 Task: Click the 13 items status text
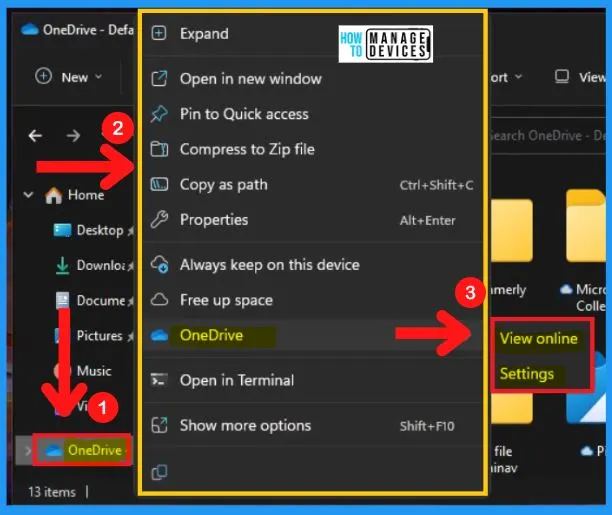(52, 492)
